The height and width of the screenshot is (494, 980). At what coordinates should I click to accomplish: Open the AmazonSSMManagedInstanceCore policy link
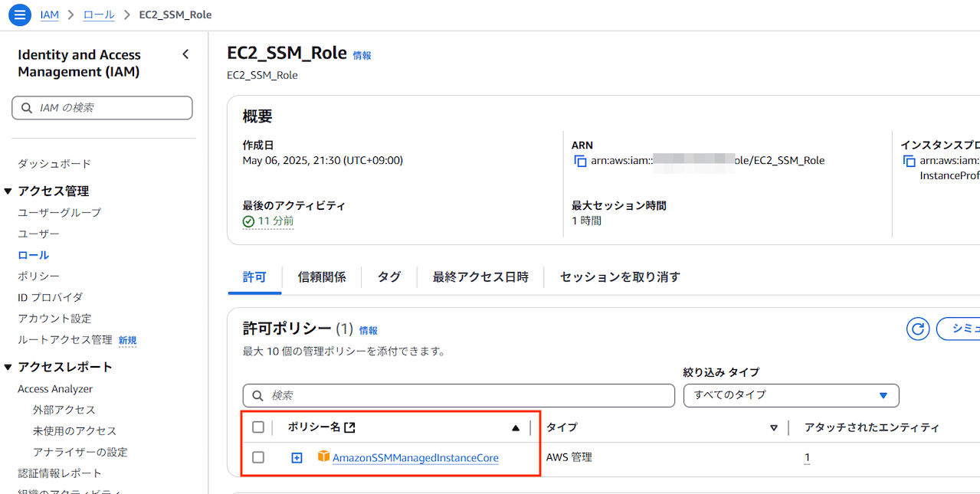point(415,458)
